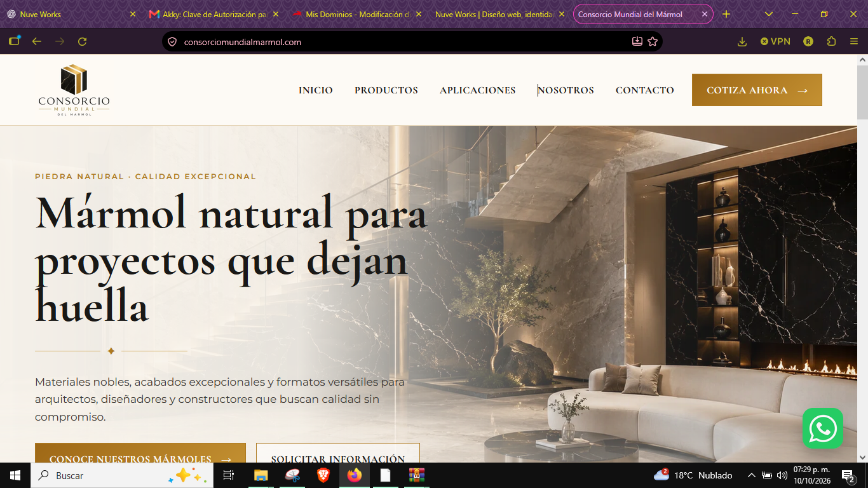Expand the list all tabs chevron

[769, 14]
